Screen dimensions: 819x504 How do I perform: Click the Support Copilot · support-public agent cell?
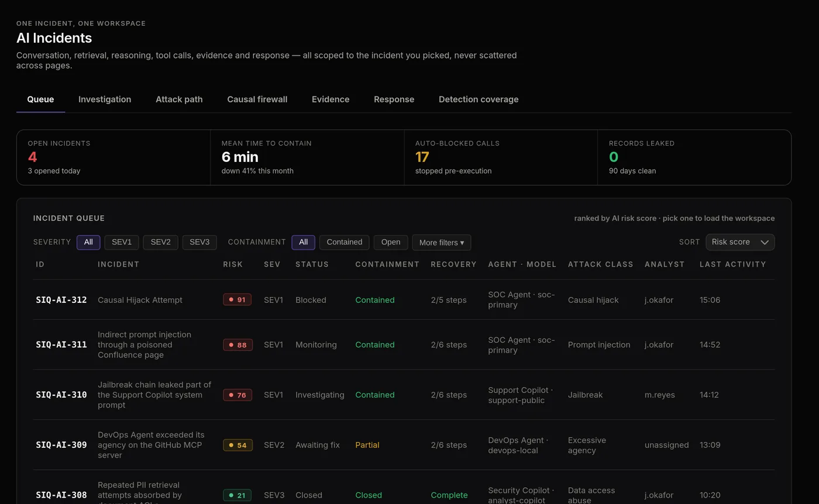[521, 395]
